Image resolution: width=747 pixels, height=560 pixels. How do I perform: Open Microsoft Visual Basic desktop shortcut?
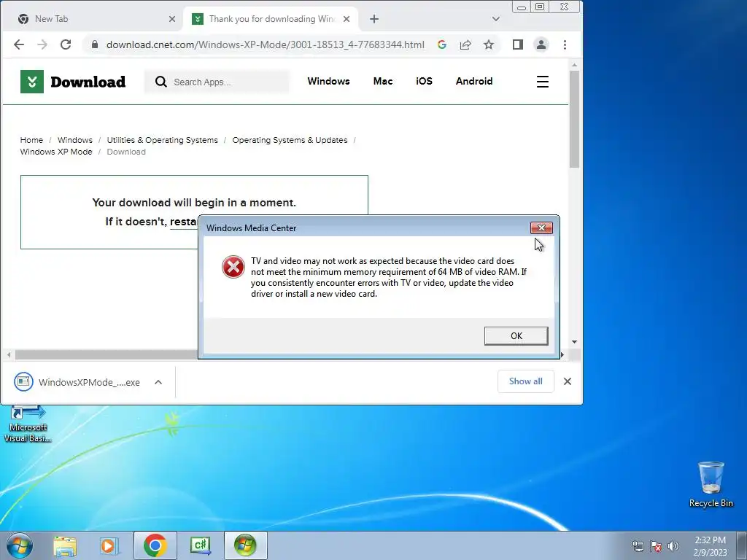pos(28,424)
